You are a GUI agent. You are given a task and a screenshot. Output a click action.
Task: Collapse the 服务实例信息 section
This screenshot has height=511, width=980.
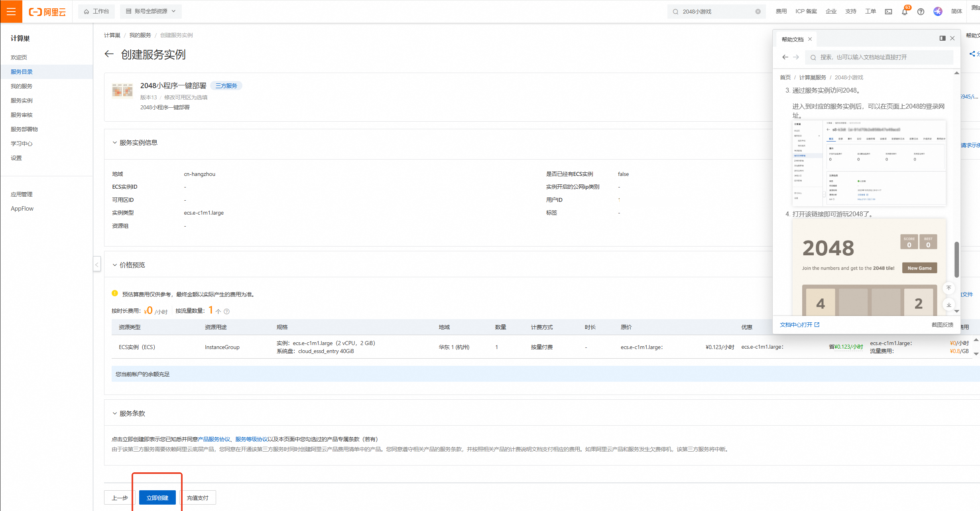[x=115, y=143]
